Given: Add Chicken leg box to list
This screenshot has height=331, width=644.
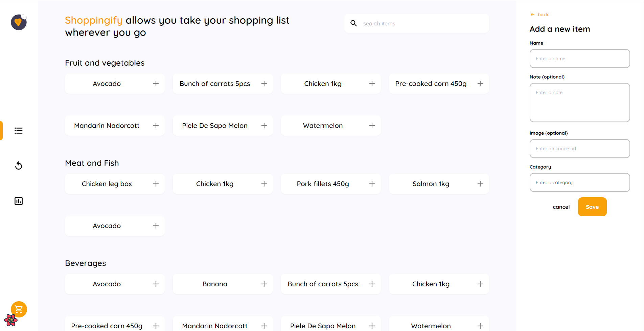Looking at the screenshot, I should [156, 184].
